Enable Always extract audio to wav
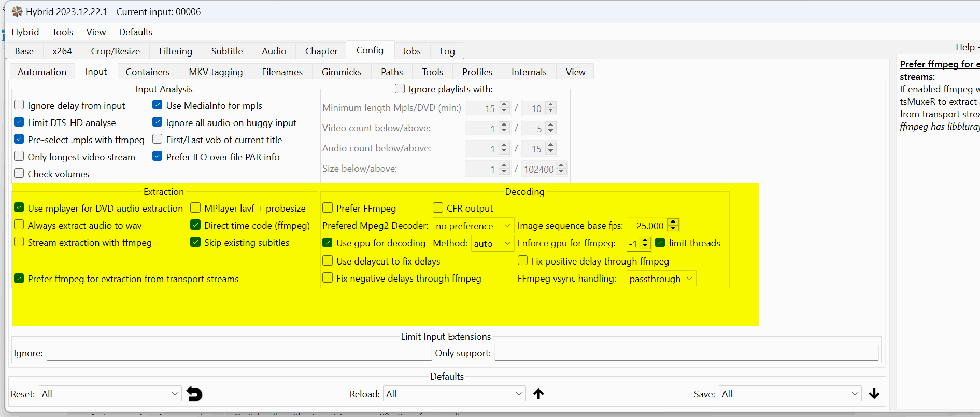This screenshot has height=417, width=980. pos(19,225)
